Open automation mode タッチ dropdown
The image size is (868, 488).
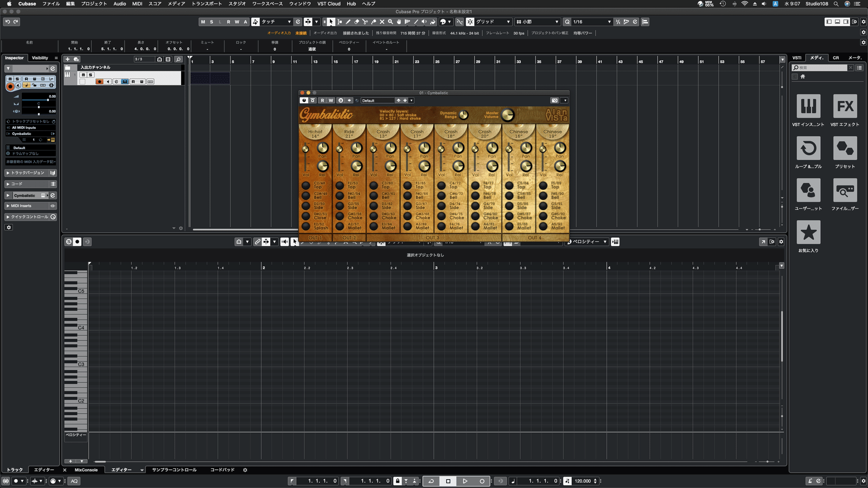pos(277,22)
